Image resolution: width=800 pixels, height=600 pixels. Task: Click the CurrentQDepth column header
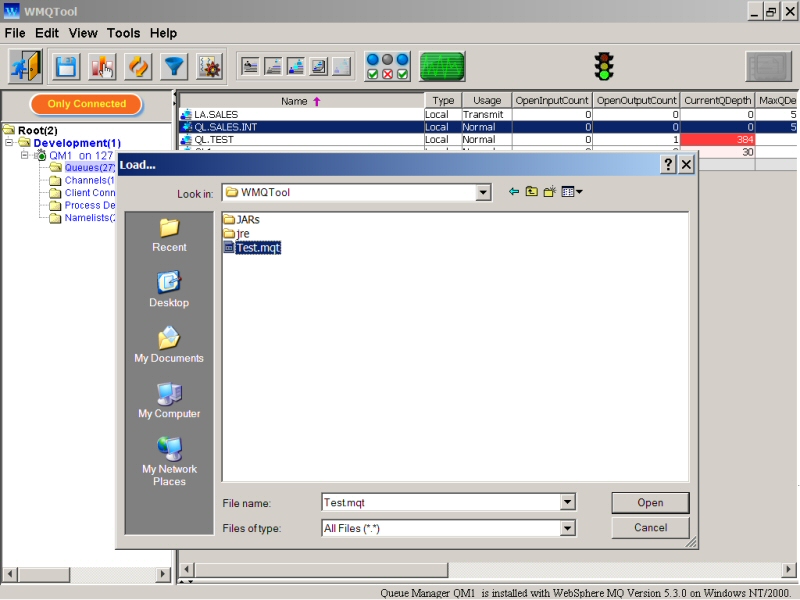pyautogui.click(x=717, y=101)
